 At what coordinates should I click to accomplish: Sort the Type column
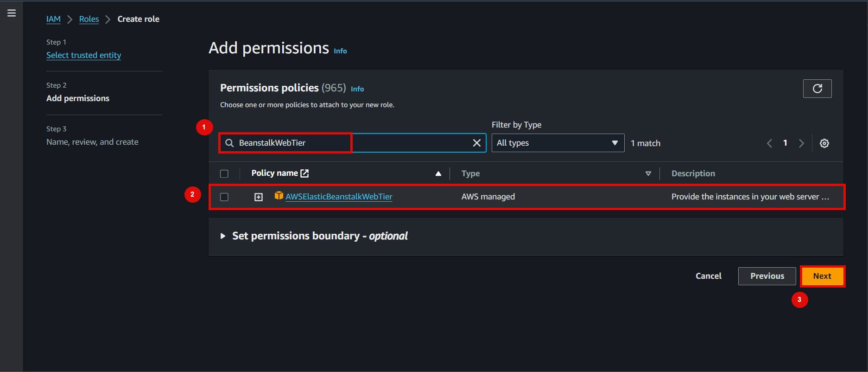coord(648,173)
